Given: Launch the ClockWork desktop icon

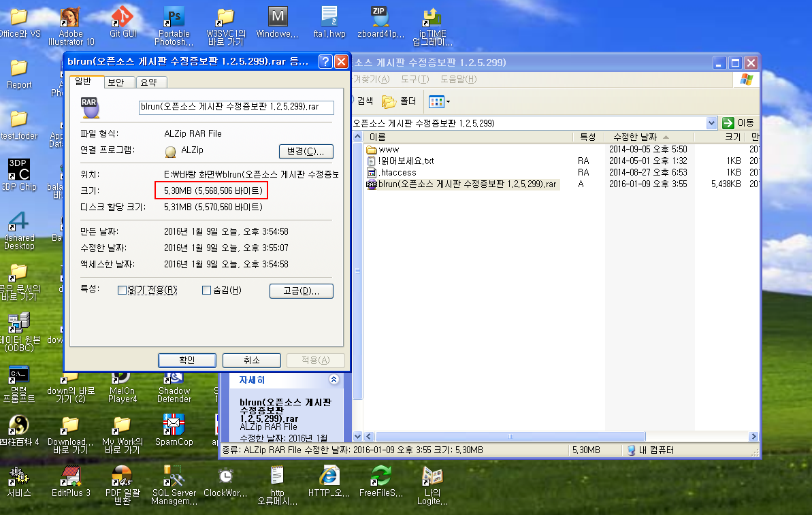Looking at the screenshot, I should 225,482.
